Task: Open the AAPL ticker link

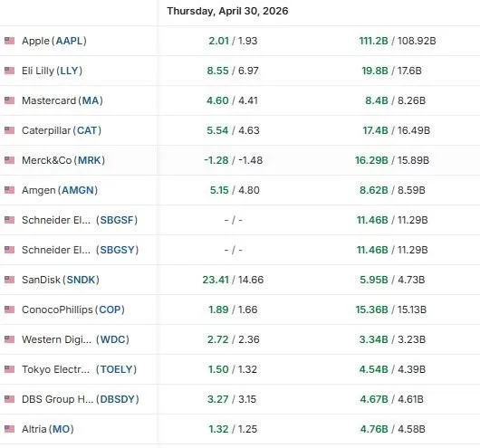Action: [x=69, y=41]
